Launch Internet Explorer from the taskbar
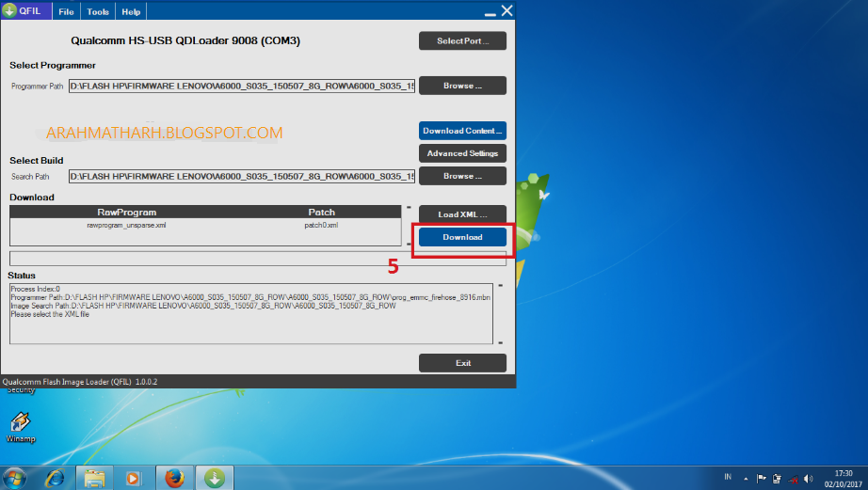Viewport: 868px width, 490px height. tap(55, 478)
